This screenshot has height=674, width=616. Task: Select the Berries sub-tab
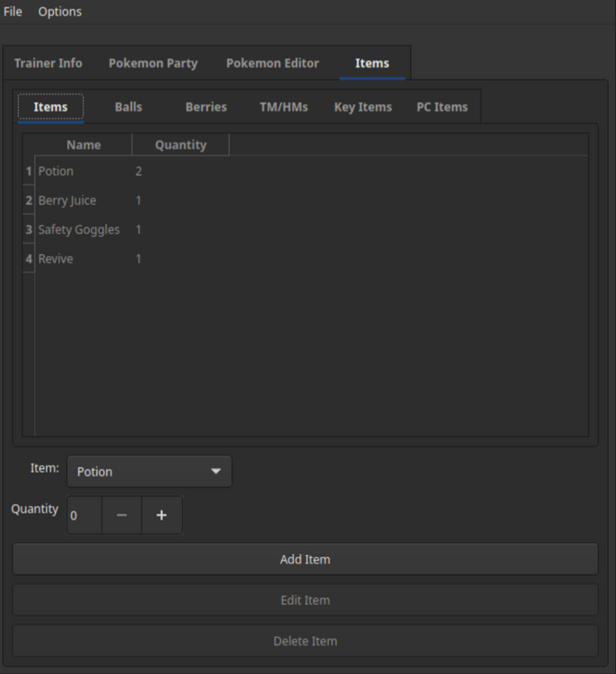(x=206, y=107)
